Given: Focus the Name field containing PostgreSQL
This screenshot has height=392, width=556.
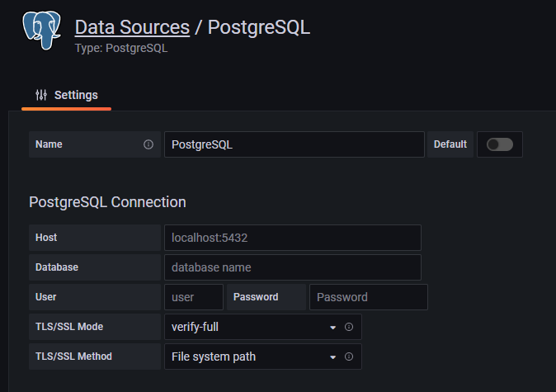Looking at the screenshot, I should (x=294, y=144).
